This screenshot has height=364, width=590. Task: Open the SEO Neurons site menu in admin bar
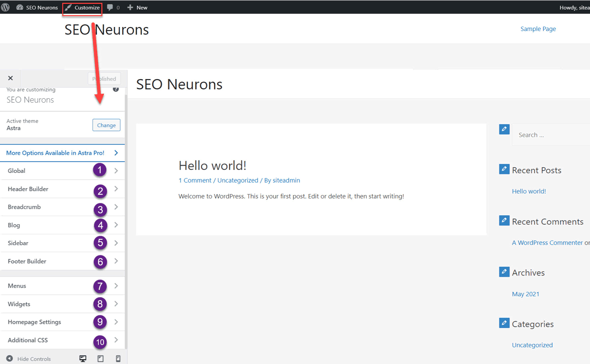tap(37, 7)
